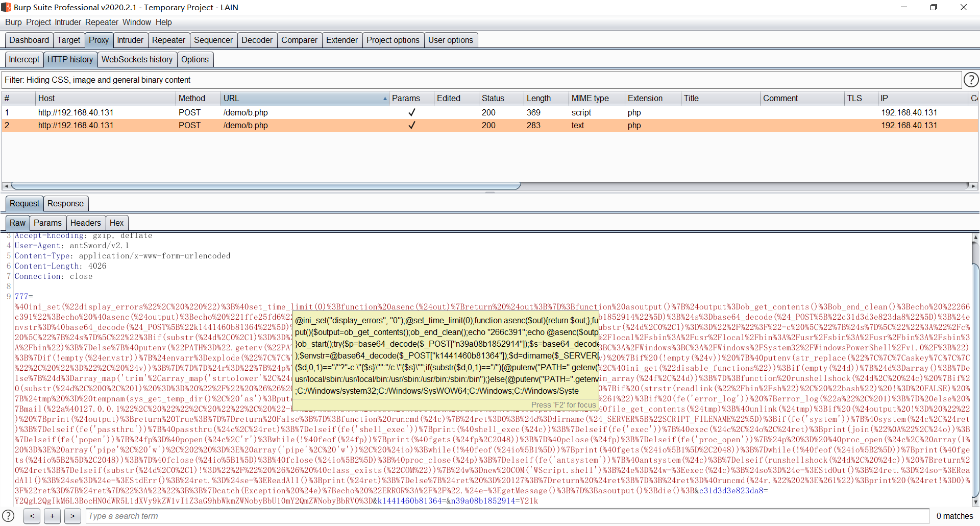Click the filter bar to configure history filter
Viewport: 980px width, 526px height.
482,80
